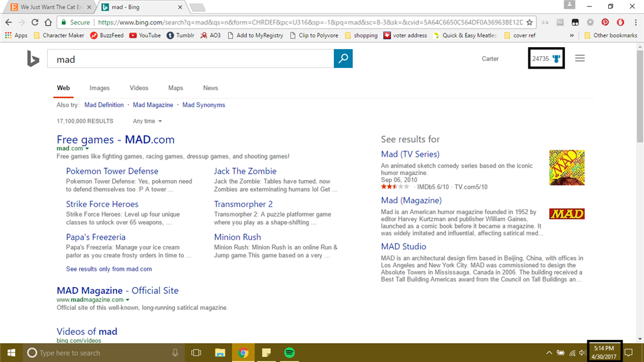Try the Mad Definition suggestion

[x=104, y=105]
